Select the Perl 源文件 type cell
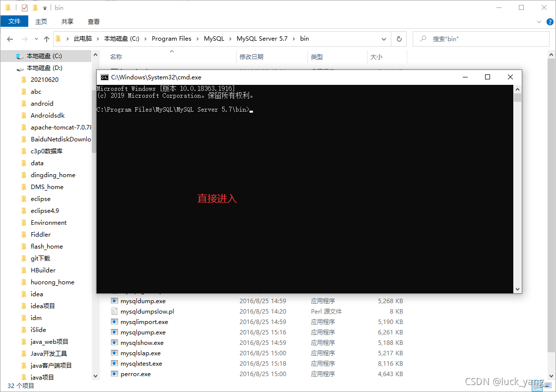This screenshot has height=392, width=556. (326, 312)
